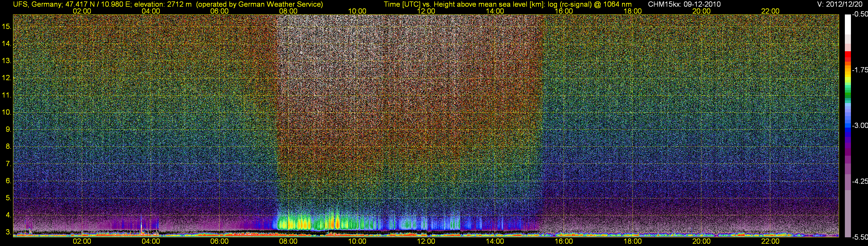Click the 06:00 label on the bottom time axis
Viewport: 868px width, 246px height.
(x=219, y=241)
